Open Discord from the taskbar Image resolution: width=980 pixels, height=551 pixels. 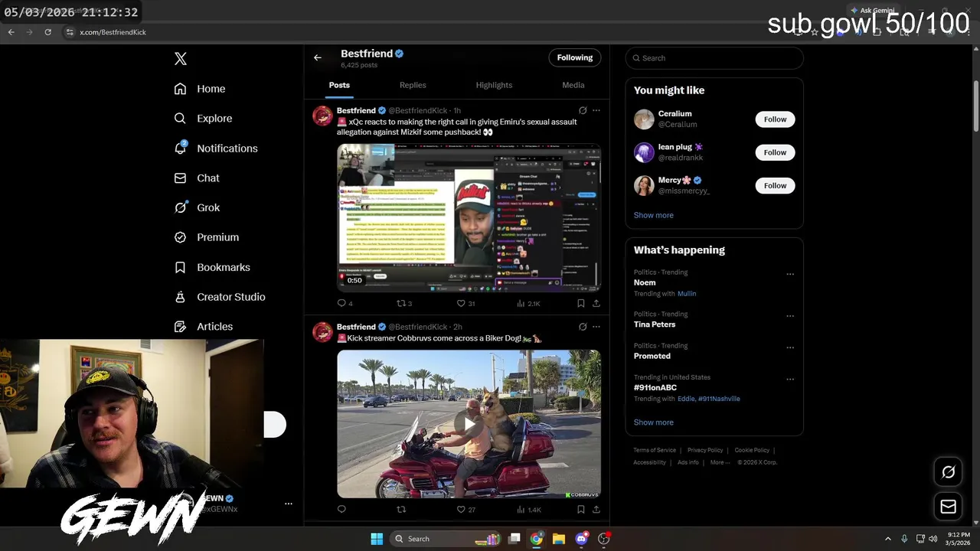(581, 539)
